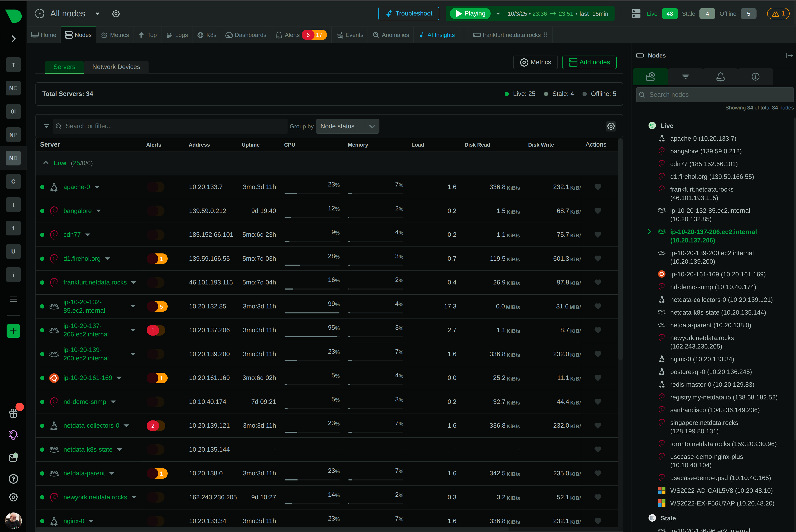The height and width of the screenshot is (532, 796).
Task: Open the alerts bell tab in Nodes panel
Action: [720, 77]
